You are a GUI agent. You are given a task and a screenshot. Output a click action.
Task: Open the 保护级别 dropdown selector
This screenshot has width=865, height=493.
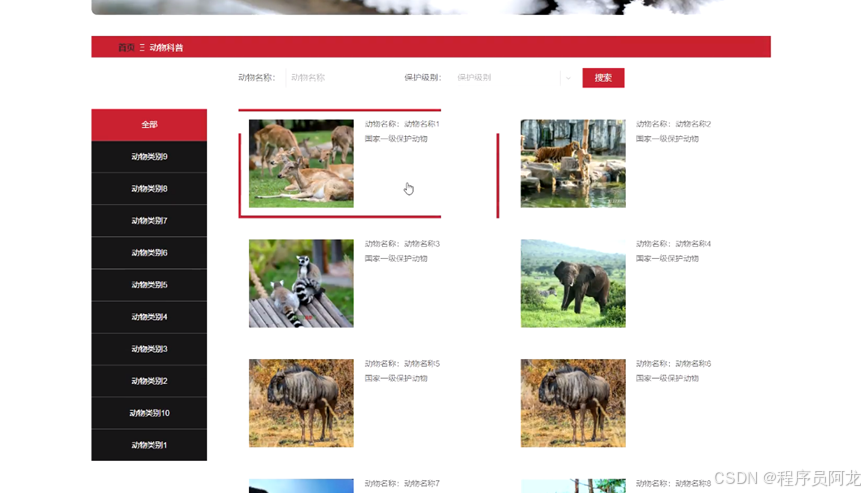513,78
